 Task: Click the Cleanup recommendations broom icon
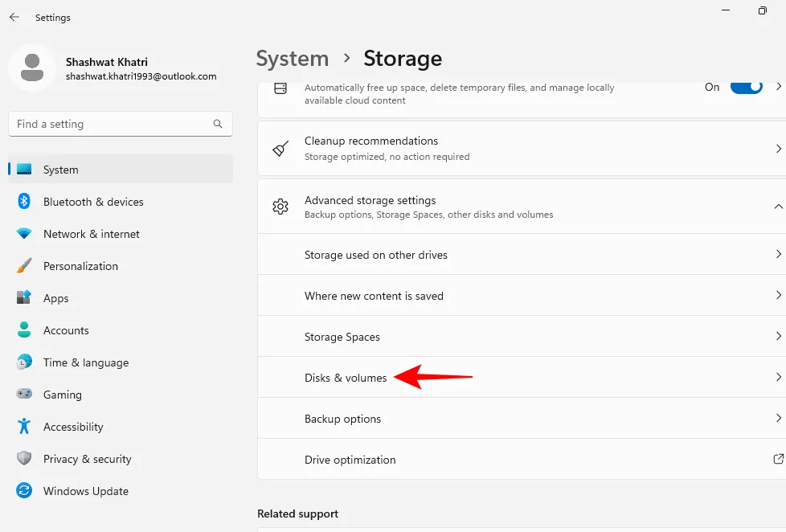280,149
